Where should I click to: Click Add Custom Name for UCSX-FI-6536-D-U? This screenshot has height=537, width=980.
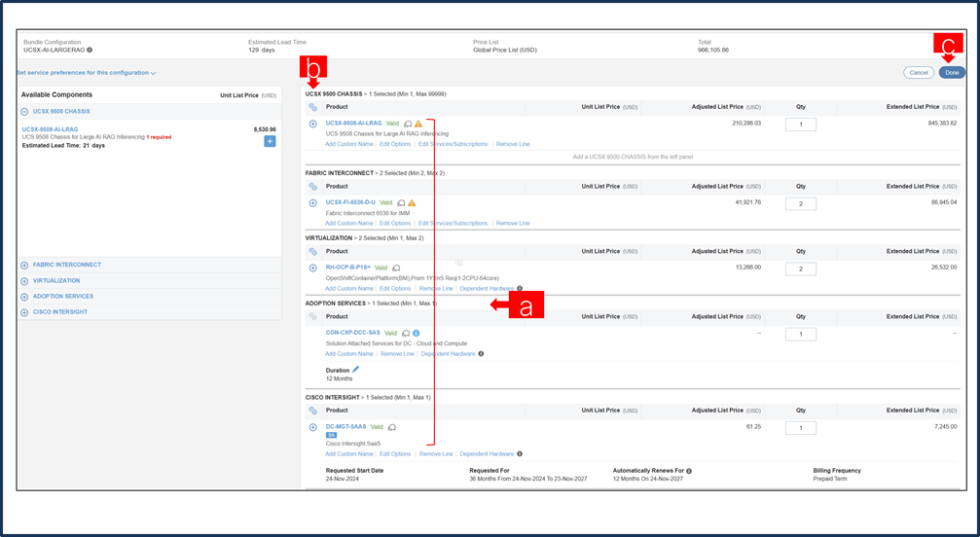pyautogui.click(x=349, y=224)
